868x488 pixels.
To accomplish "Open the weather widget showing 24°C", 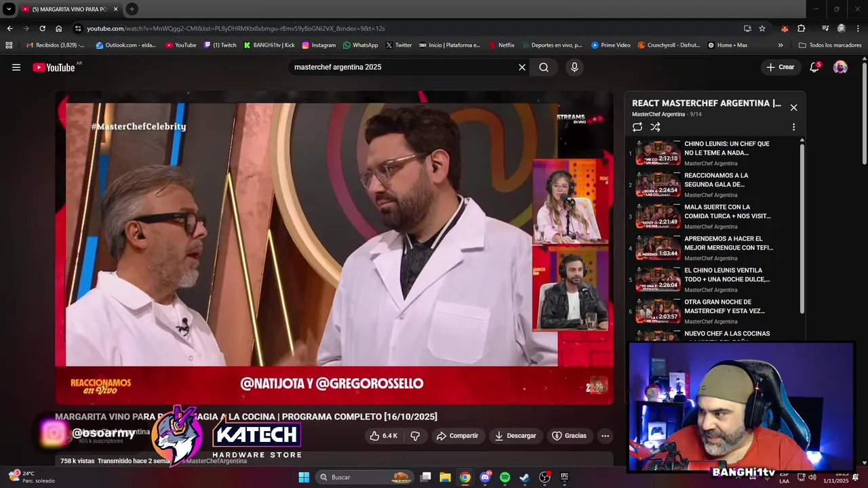I will [x=31, y=477].
